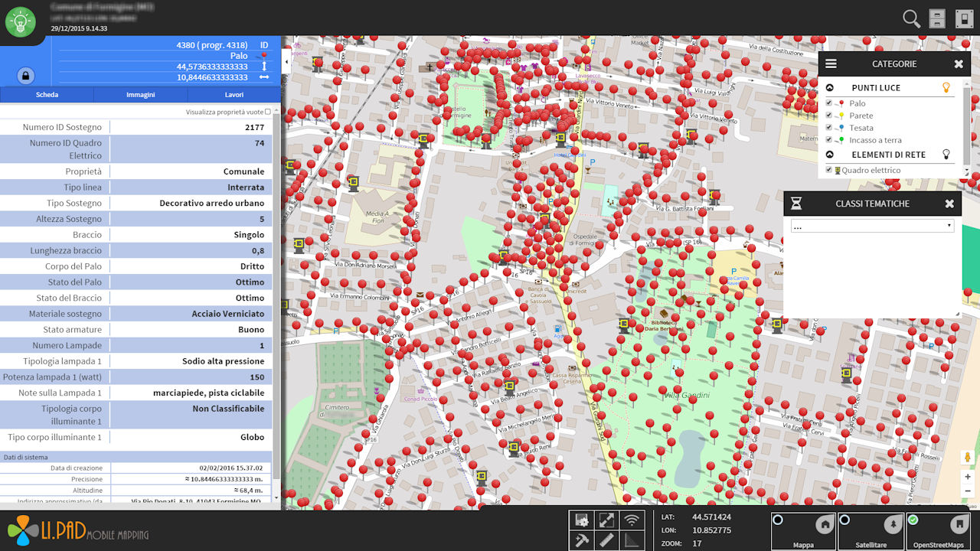
Task: Select the Satellitare basemap radio button
Action: 845,520
